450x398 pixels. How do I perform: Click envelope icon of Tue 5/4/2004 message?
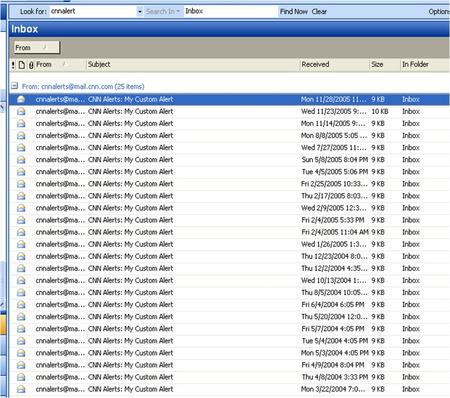coord(21,341)
